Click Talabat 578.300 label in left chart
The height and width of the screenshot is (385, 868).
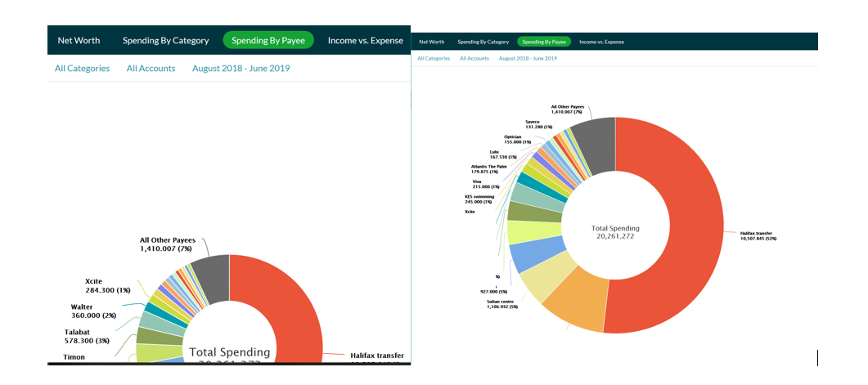point(87,336)
